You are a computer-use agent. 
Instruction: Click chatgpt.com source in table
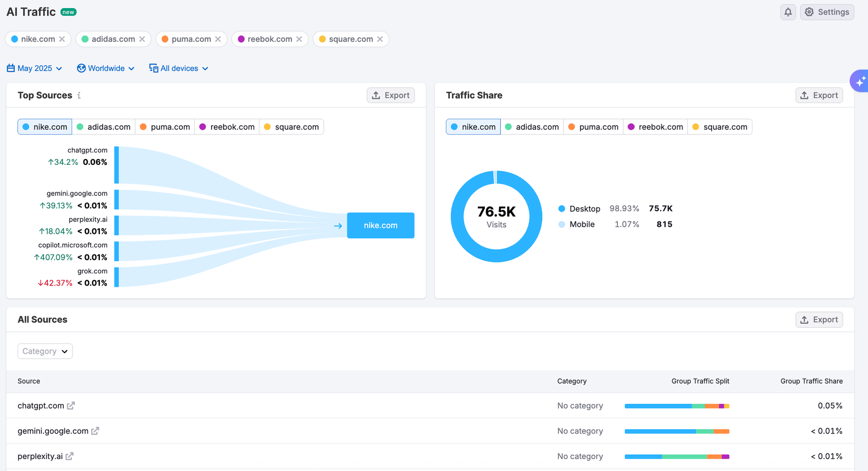(x=41, y=406)
